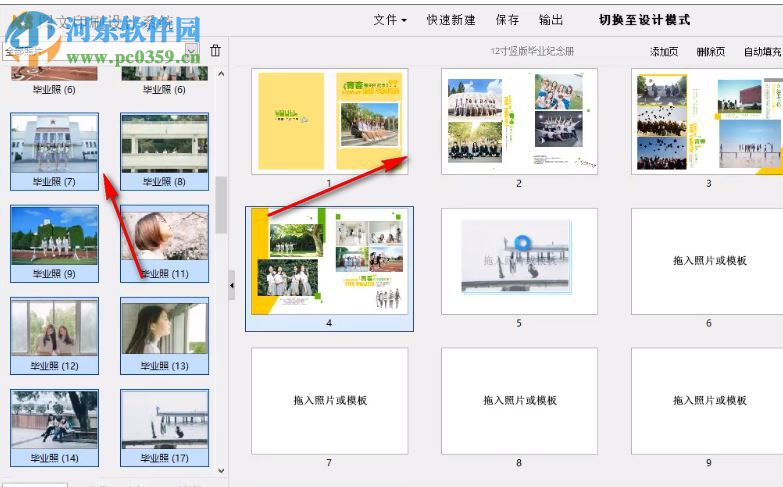Image resolution: width=783 pixels, height=487 pixels.
Task: Click 保存 to save the album
Action: click(507, 20)
